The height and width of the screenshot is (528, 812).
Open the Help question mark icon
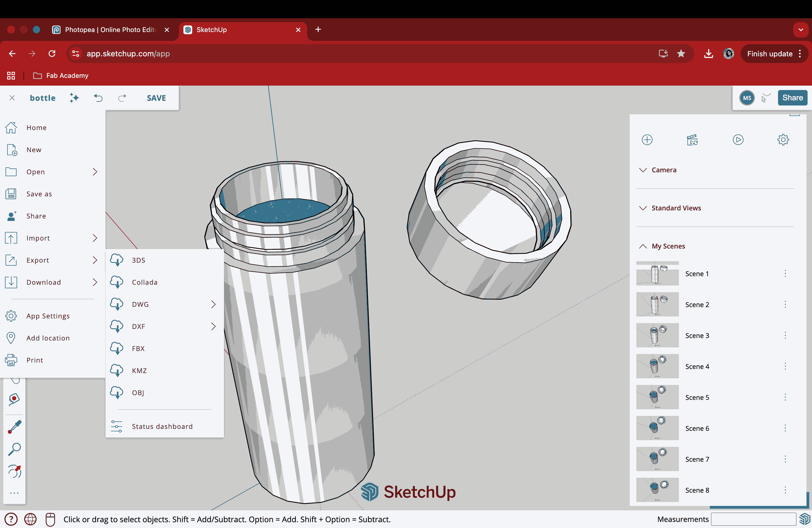(x=11, y=519)
